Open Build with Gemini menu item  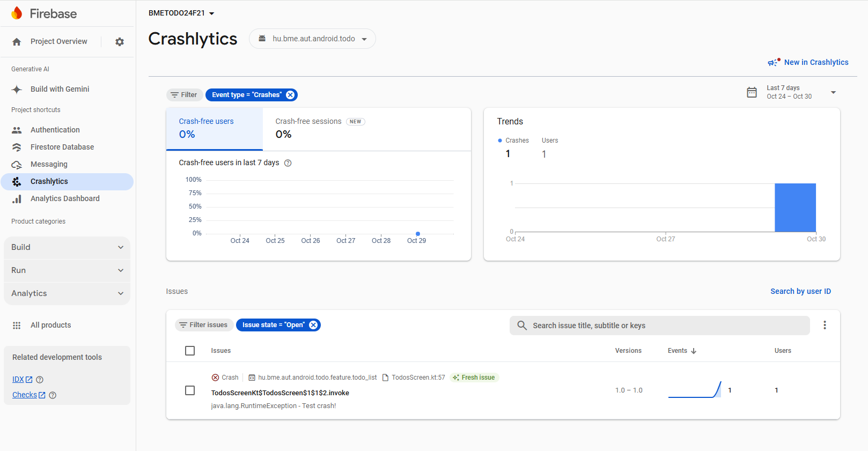tap(67, 89)
